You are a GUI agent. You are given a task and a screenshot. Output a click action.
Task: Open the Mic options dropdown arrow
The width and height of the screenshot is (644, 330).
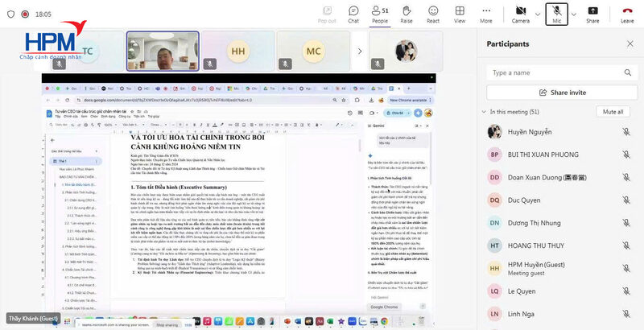[573, 14]
